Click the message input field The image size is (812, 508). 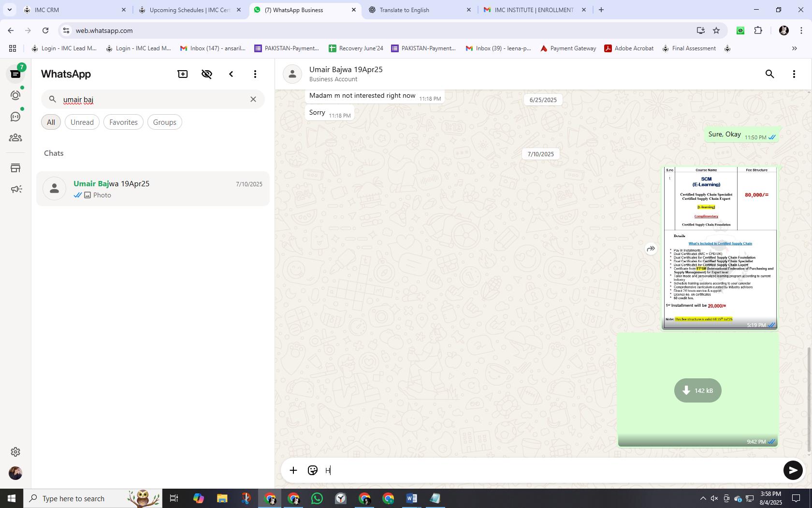click(551, 470)
